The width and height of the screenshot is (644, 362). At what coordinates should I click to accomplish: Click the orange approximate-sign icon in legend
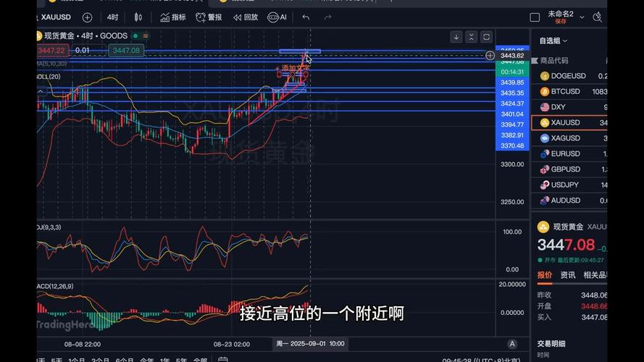click(145, 35)
